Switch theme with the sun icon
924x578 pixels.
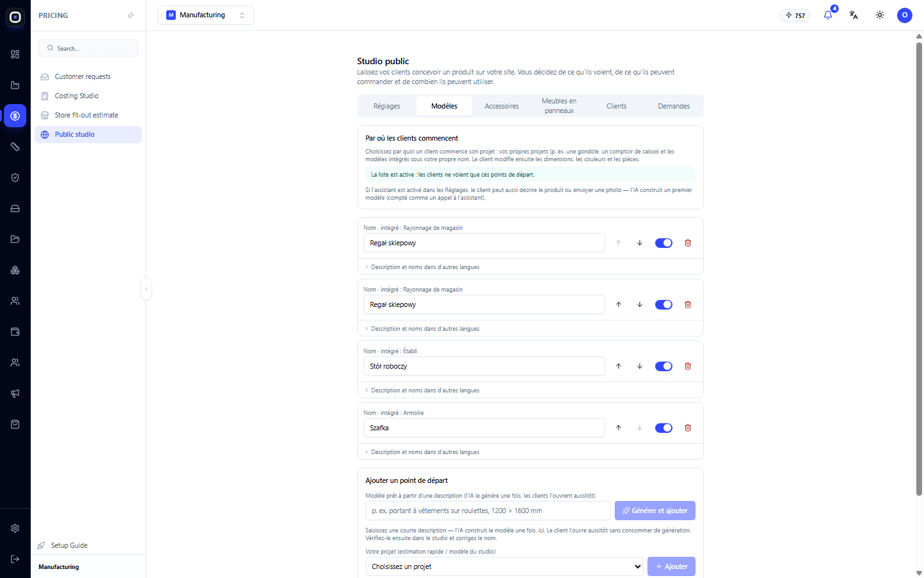click(x=880, y=15)
